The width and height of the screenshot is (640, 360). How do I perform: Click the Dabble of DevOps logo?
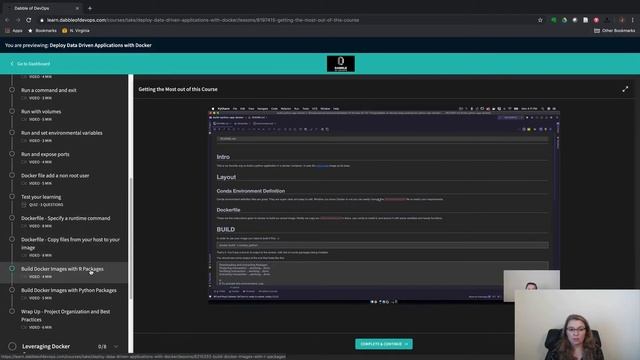341,64
